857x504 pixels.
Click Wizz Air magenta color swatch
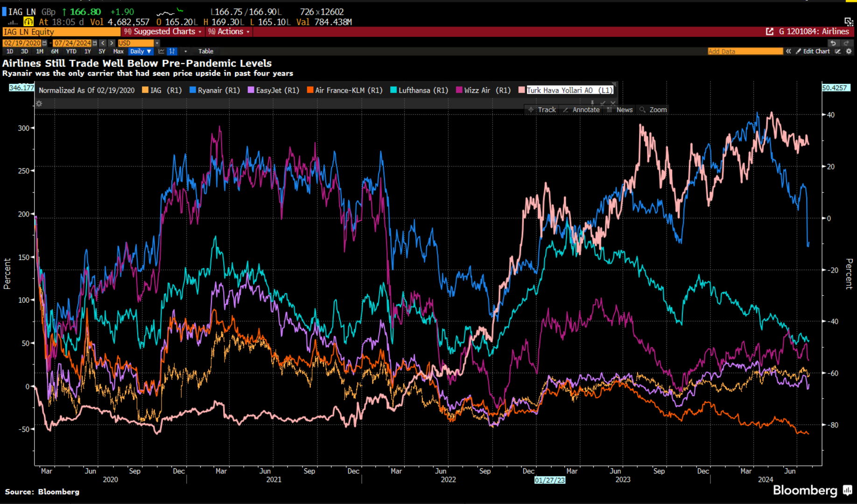(x=459, y=90)
